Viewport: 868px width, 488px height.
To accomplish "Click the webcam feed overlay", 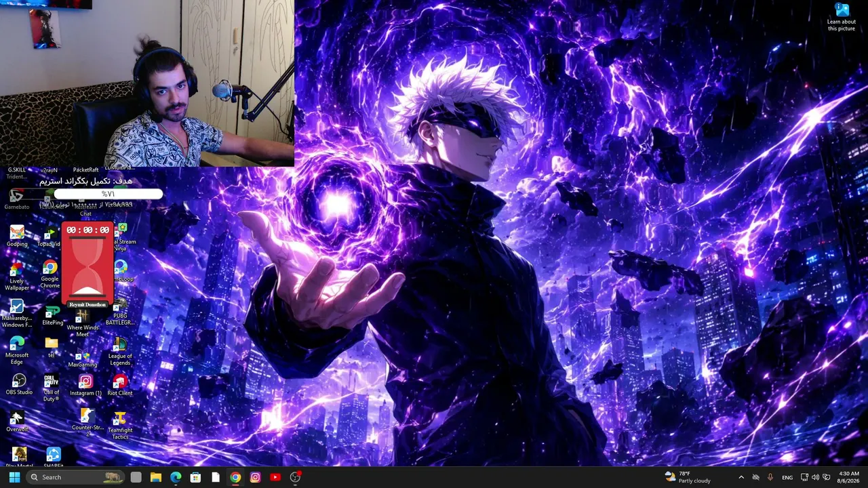I will pos(147,83).
